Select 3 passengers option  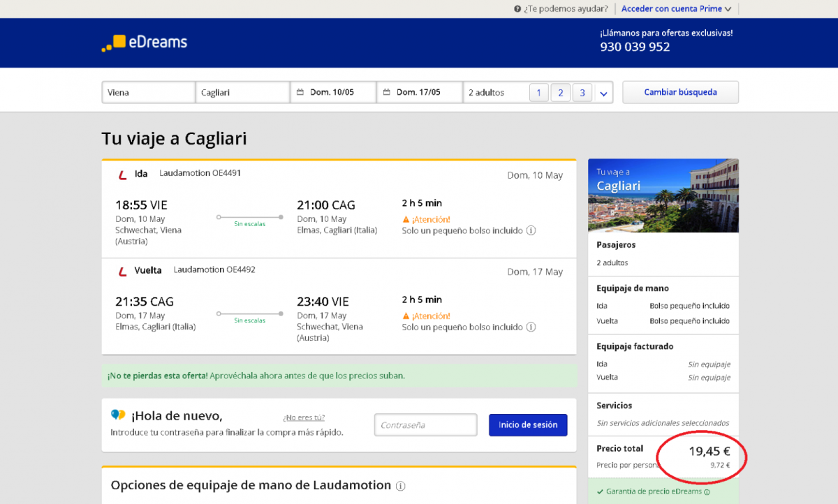pos(582,93)
